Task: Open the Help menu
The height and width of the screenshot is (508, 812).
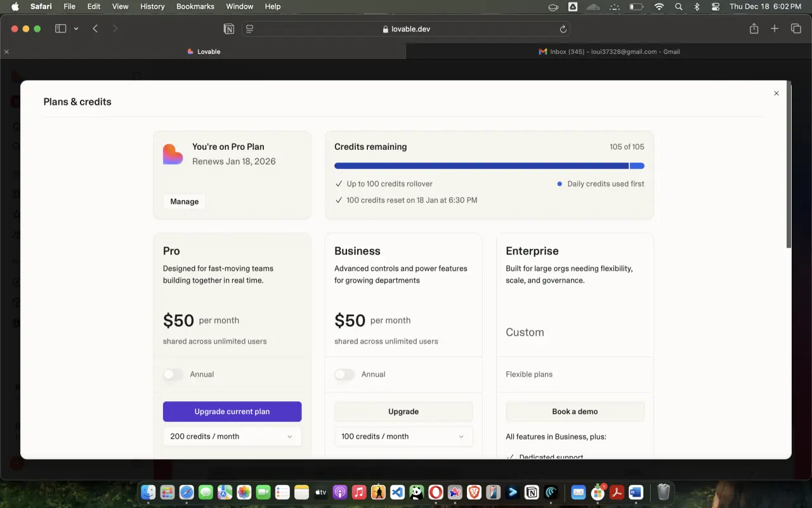Action: (273, 6)
